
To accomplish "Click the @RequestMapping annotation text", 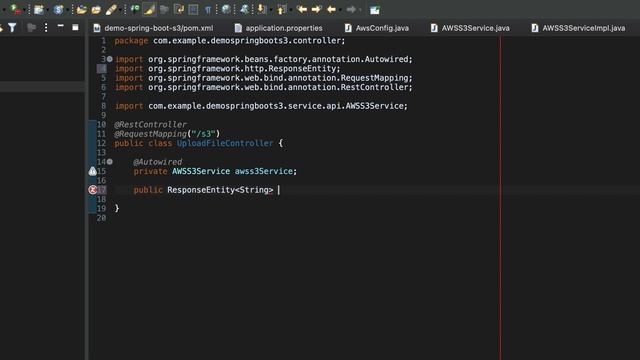I will 151,134.
